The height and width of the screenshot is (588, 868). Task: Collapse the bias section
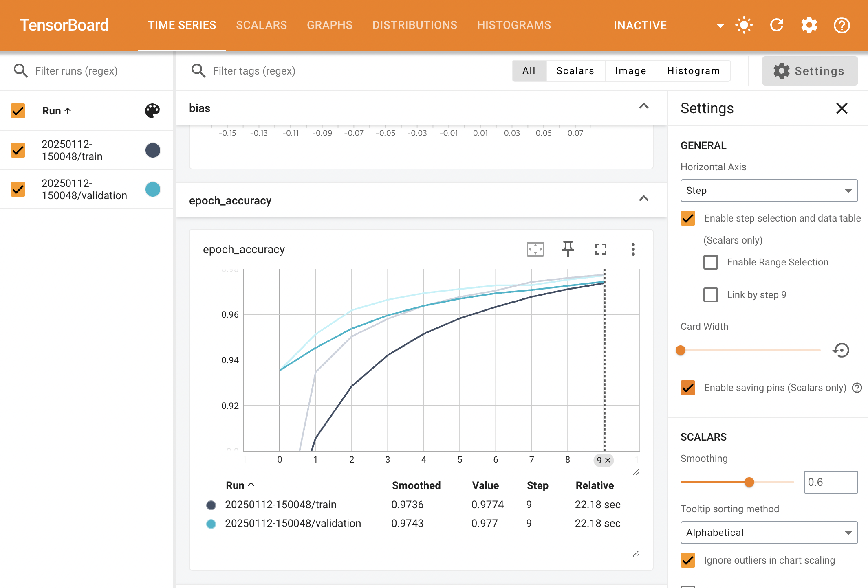[644, 107]
